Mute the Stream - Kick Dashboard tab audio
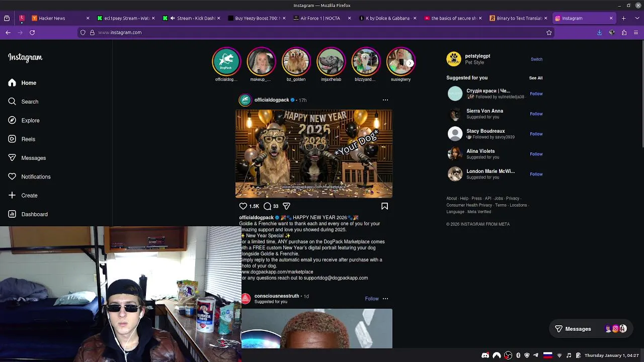The height and width of the screenshot is (362, 644). 173,18
